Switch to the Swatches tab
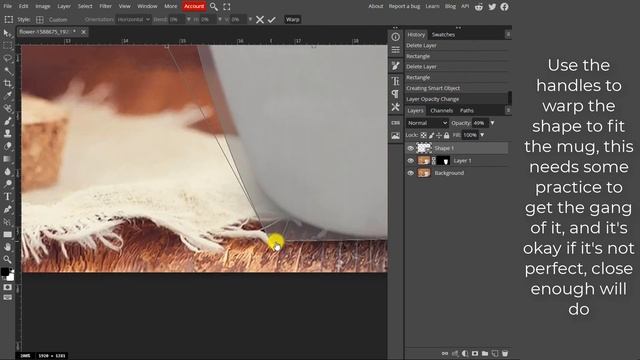Viewport: 640px width, 360px height. pyautogui.click(x=443, y=35)
